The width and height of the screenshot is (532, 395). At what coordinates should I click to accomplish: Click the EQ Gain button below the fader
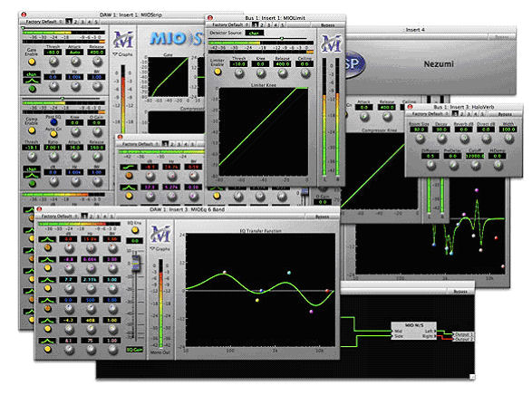tap(135, 350)
